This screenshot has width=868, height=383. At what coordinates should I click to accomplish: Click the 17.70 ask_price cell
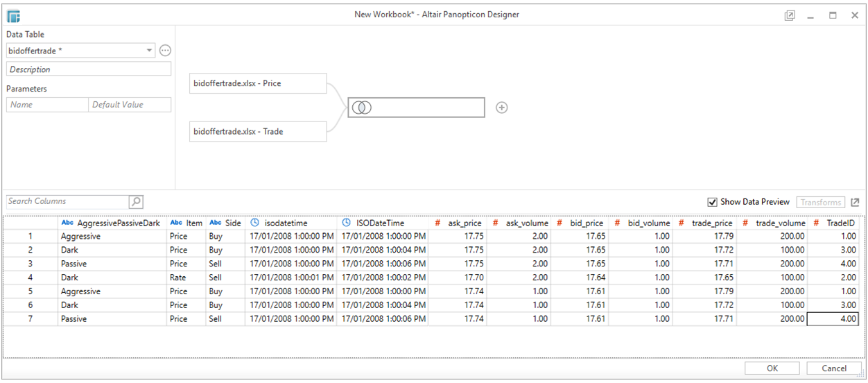457,278
